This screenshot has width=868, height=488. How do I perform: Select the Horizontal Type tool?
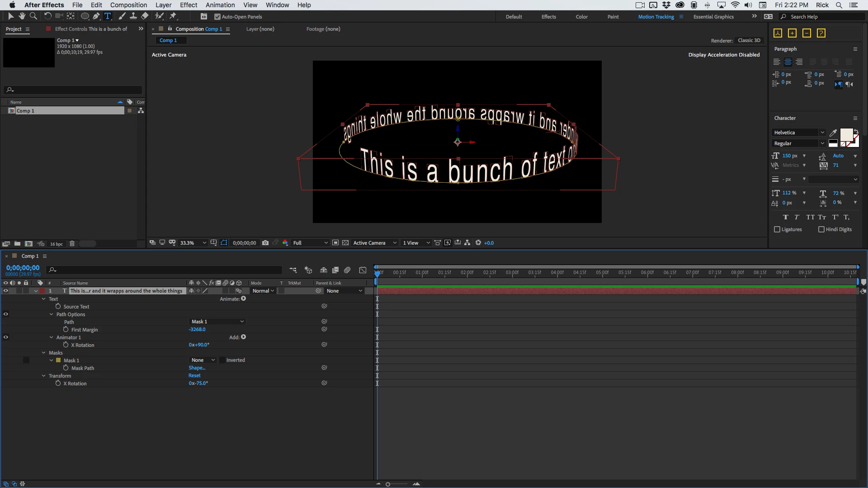click(108, 16)
